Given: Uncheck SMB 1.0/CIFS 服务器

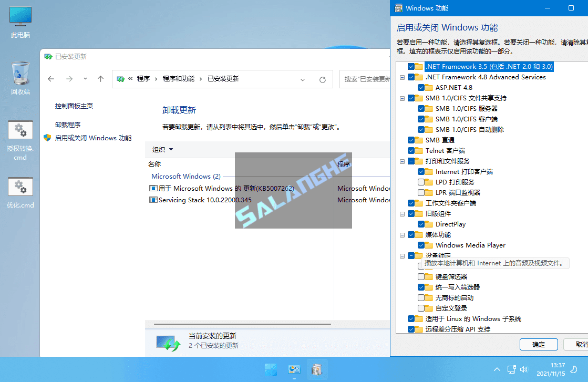Looking at the screenshot, I should click(421, 109).
